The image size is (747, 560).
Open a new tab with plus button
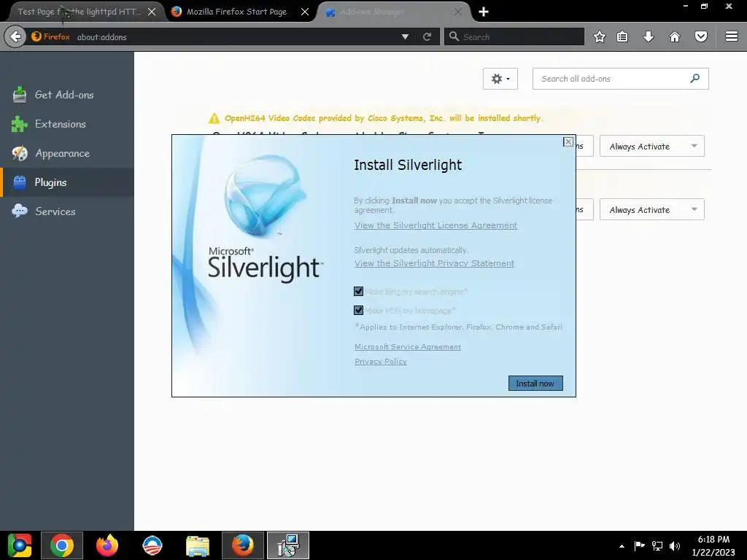tap(484, 12)
